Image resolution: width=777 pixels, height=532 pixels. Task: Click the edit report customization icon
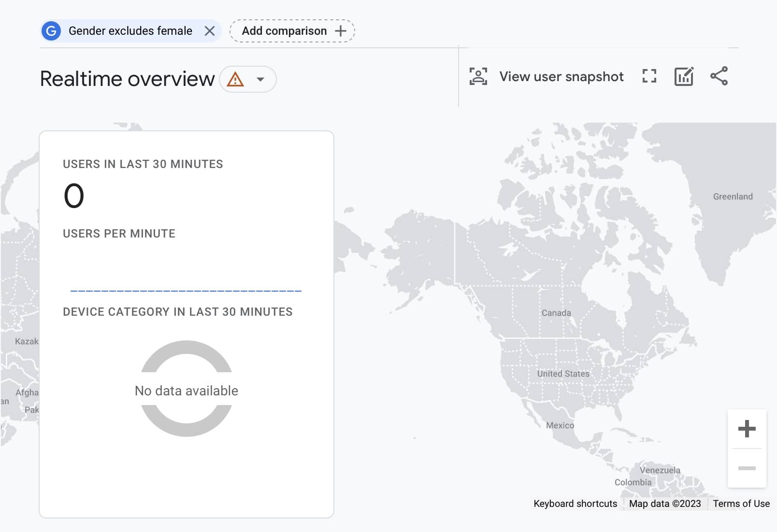point(683,76)
